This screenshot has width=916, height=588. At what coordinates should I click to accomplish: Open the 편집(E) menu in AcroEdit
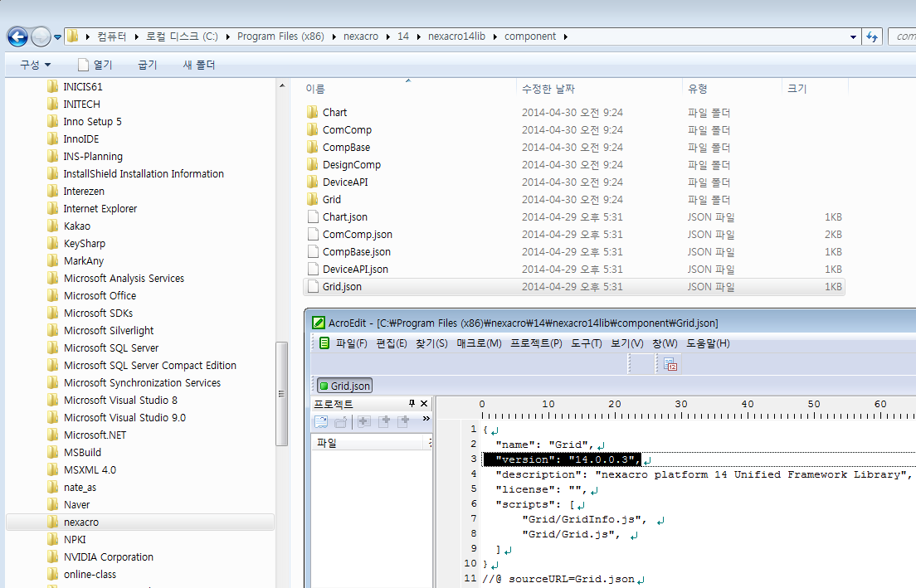(392, 343)
